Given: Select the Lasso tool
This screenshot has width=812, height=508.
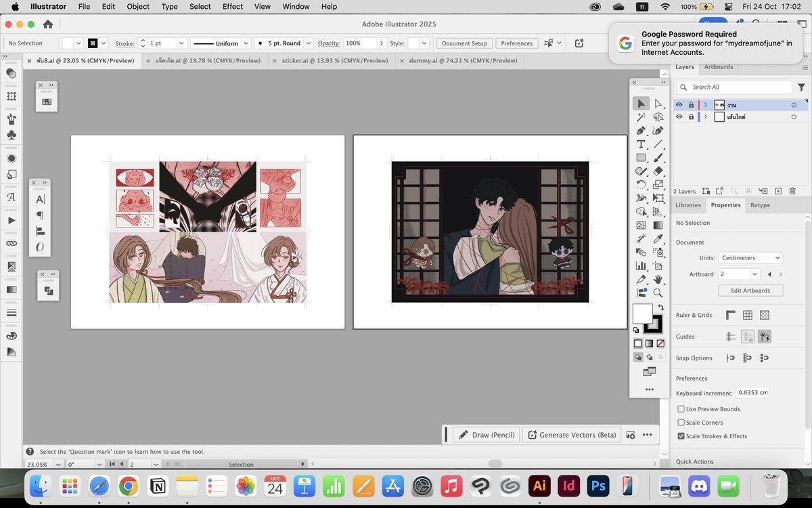Looking at the screenshot, I should [658, 117].
